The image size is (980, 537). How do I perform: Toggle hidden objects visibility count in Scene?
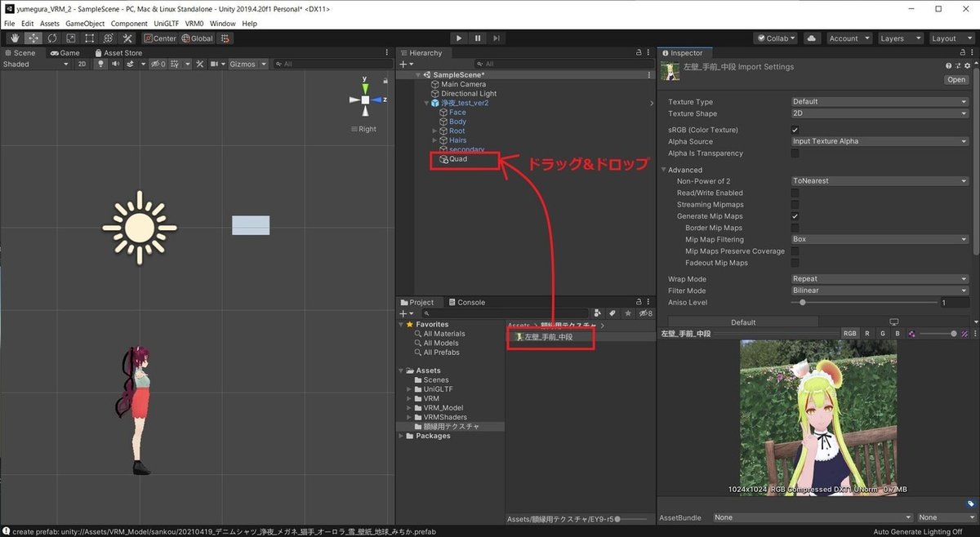(x=158, y=64)
